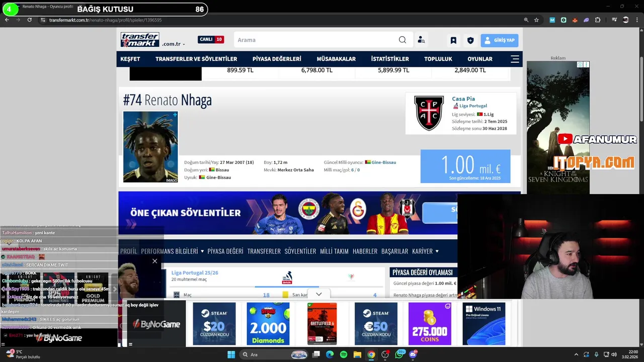Image resolution: width=644 pixels, height=362 pixels.
Task: Close the floating video with X
Action: tap(154, 261)
